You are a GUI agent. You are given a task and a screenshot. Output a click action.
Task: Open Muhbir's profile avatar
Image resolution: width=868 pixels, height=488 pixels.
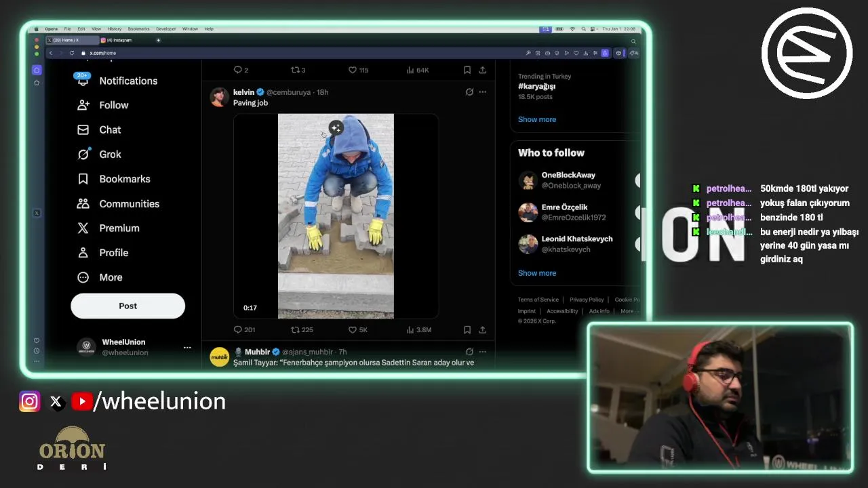click(x=219, y=357)
